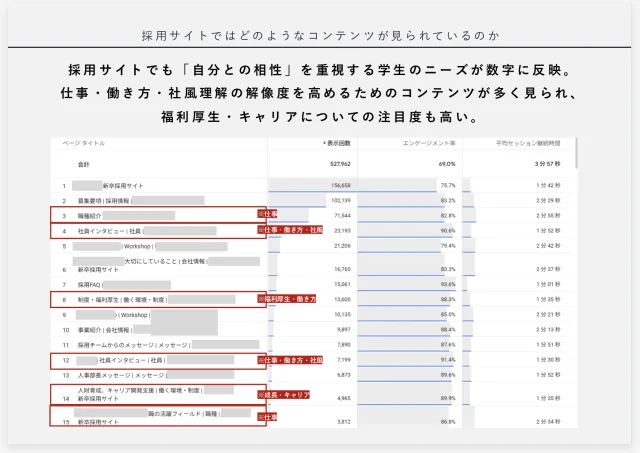Viewport: 640px width, 453px height.
Task: Click the view count 10,135
Action: (342, 315)
